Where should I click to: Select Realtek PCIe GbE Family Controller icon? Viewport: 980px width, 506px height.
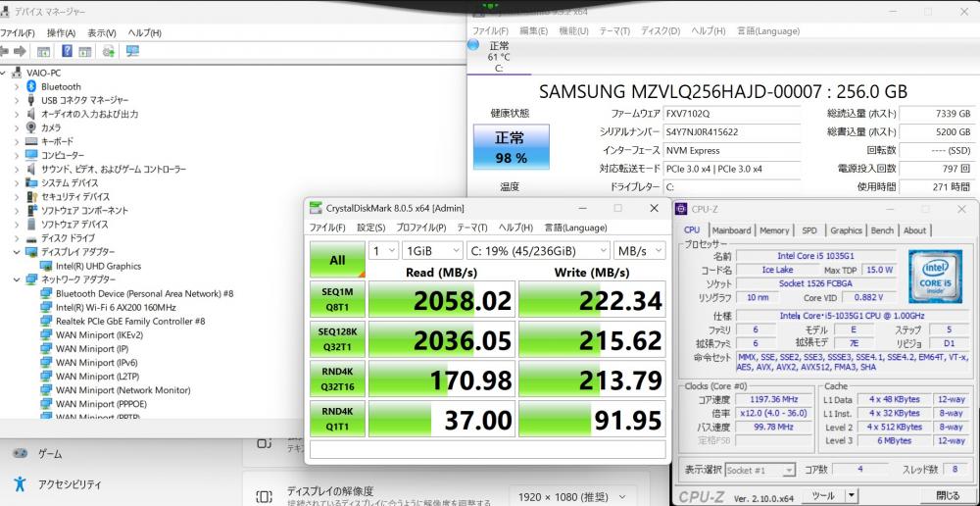46,321
